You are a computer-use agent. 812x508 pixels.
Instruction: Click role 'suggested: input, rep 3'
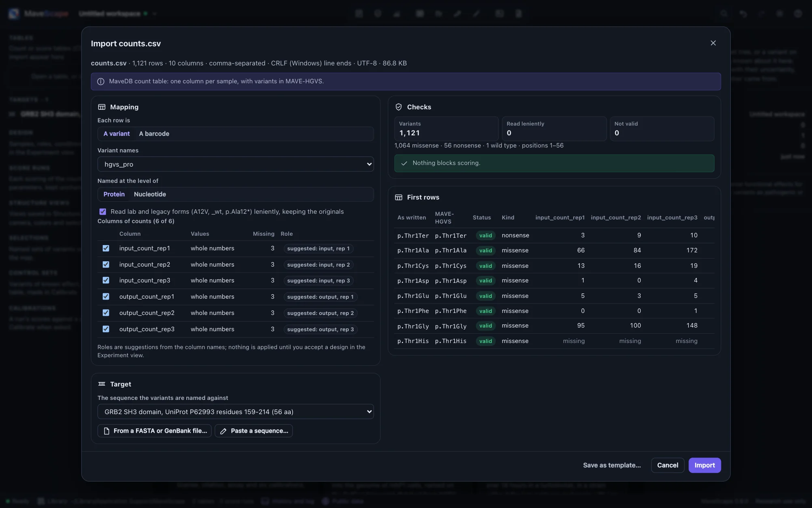(318, 280)
